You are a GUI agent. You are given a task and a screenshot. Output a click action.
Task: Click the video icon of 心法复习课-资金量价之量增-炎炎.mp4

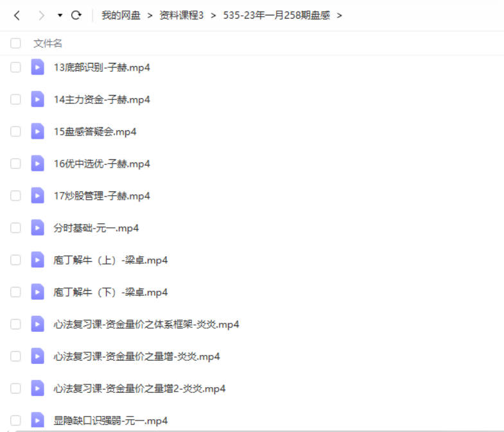37,356
